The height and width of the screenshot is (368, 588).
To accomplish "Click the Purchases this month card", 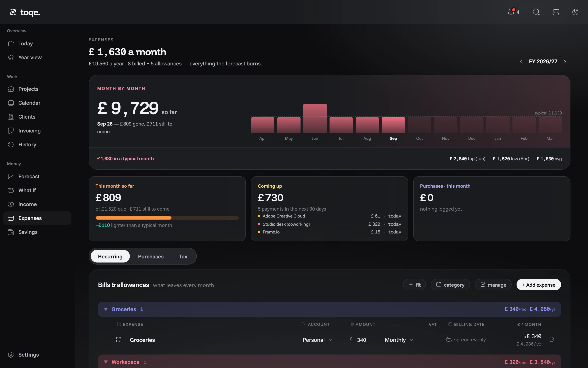I will (x=492, y=209).
